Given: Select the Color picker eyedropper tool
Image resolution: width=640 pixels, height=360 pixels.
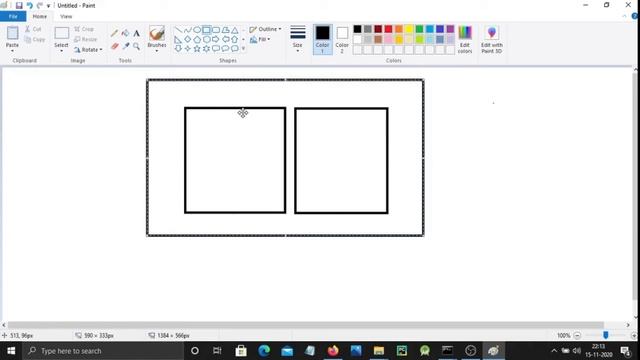Looking at the screenshot, I should click(125, 47).
